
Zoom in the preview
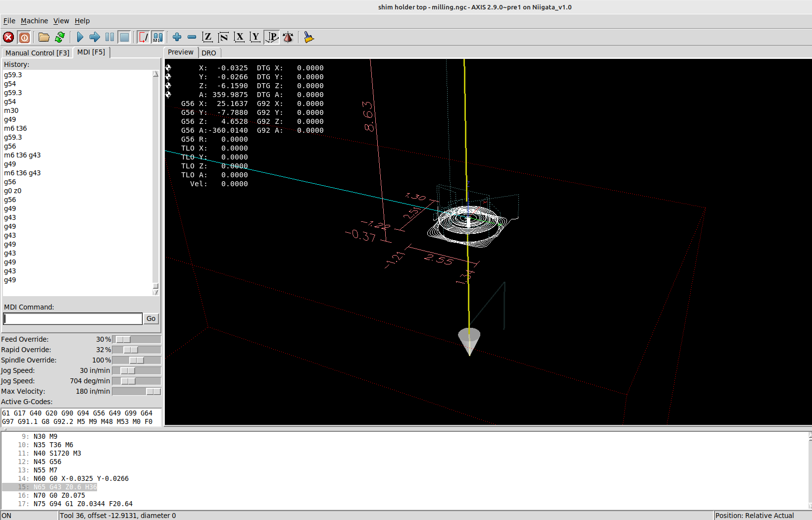click(x=177, y=37)
